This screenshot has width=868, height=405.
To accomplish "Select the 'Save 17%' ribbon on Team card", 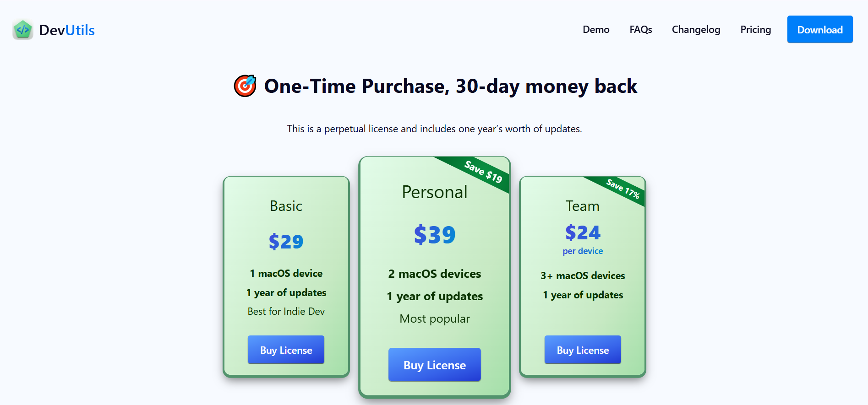I will click(622, 188).
